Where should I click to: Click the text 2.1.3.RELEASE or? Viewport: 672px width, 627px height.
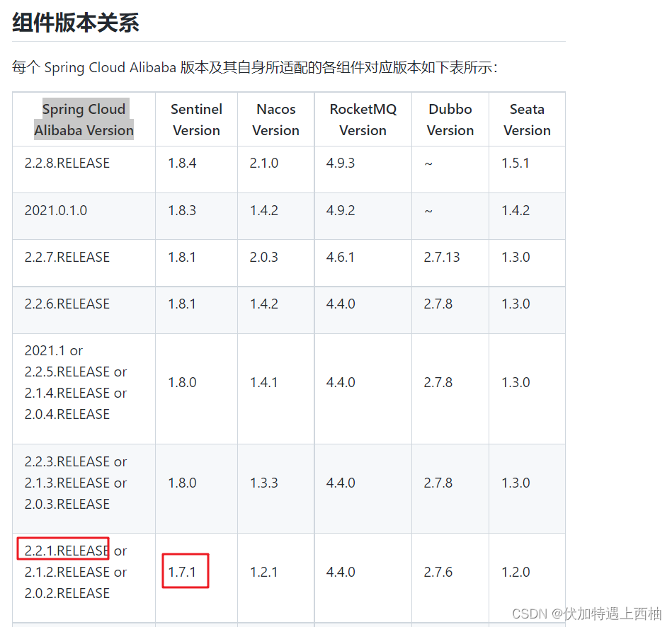[76, 483]
